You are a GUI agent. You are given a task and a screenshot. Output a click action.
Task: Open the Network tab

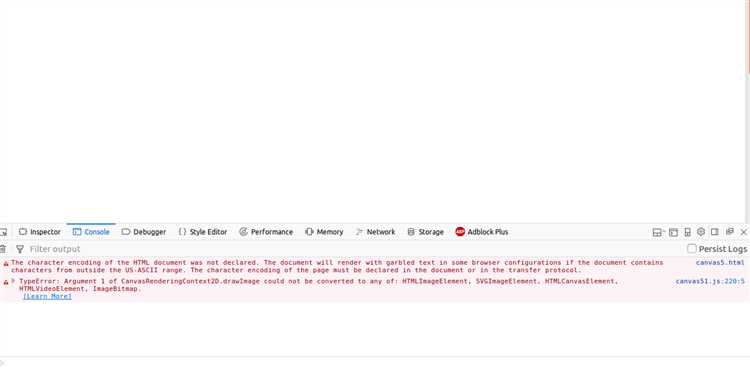tap(375, 232)
